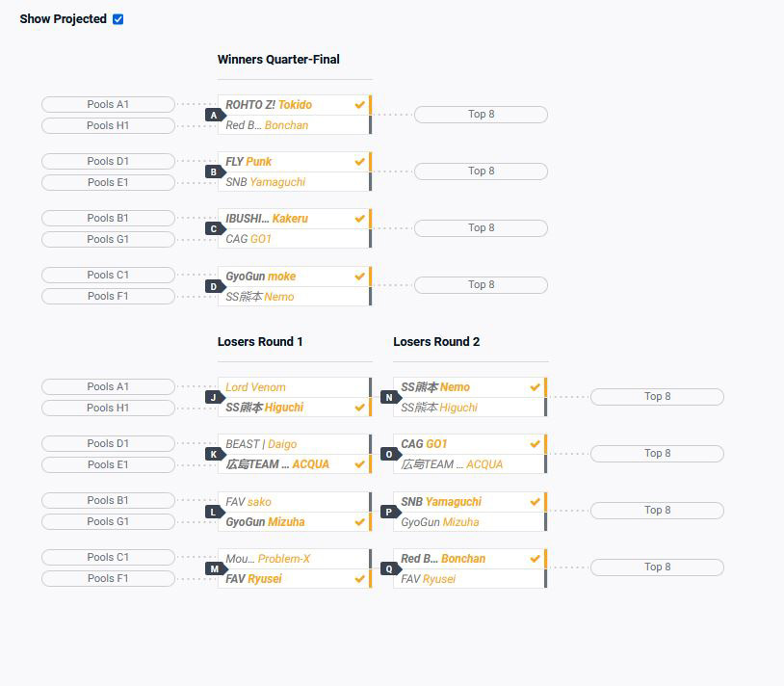This screenshot has height=686, width=784.
Task: Click the Winners Quarter-Final heading
Action: pos(277,60)
